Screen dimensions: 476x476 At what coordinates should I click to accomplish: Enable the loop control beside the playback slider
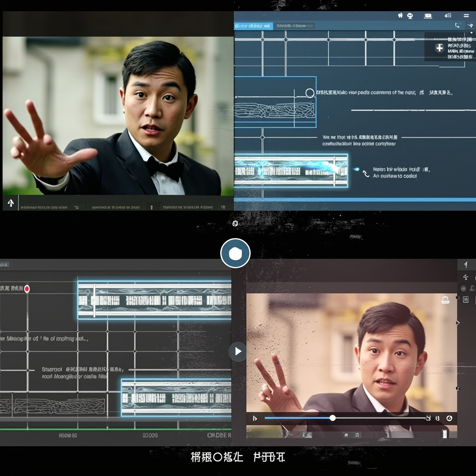click(428, 417)
